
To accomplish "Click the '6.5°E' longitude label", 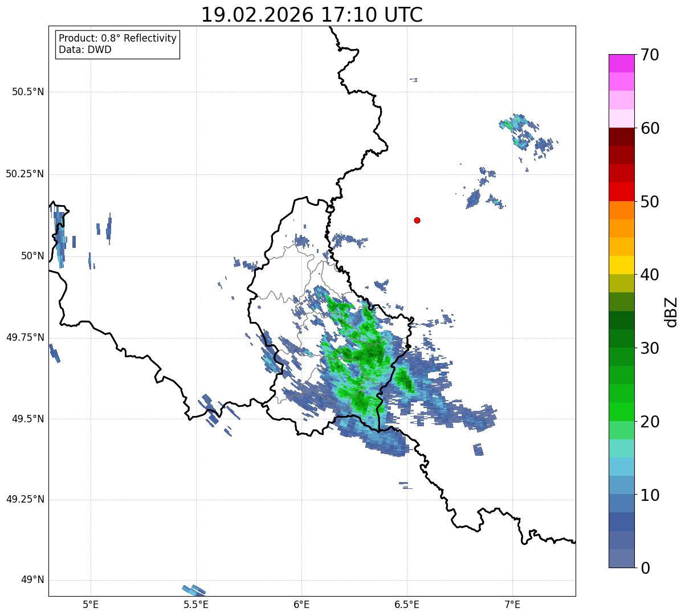I will click(407, 604).
